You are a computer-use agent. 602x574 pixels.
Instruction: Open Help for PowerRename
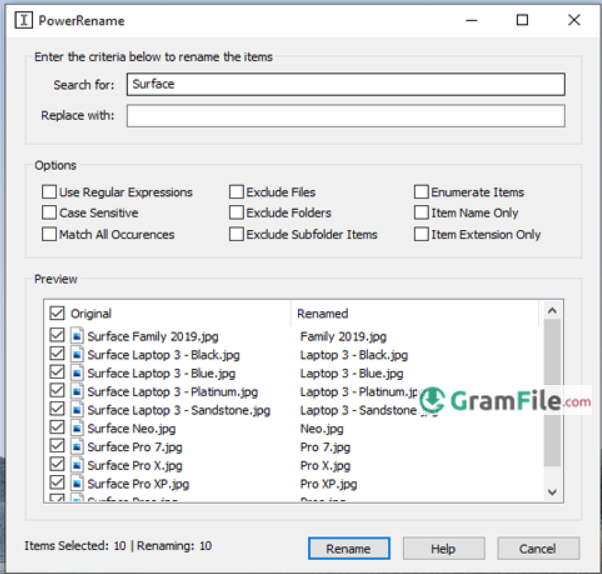(443, 548)
